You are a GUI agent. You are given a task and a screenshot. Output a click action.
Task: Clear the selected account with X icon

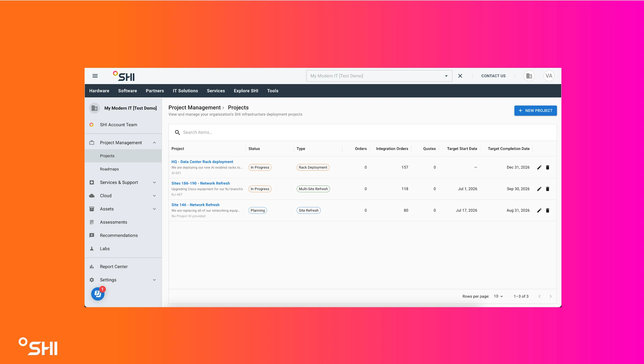click(x=460, y=76)
